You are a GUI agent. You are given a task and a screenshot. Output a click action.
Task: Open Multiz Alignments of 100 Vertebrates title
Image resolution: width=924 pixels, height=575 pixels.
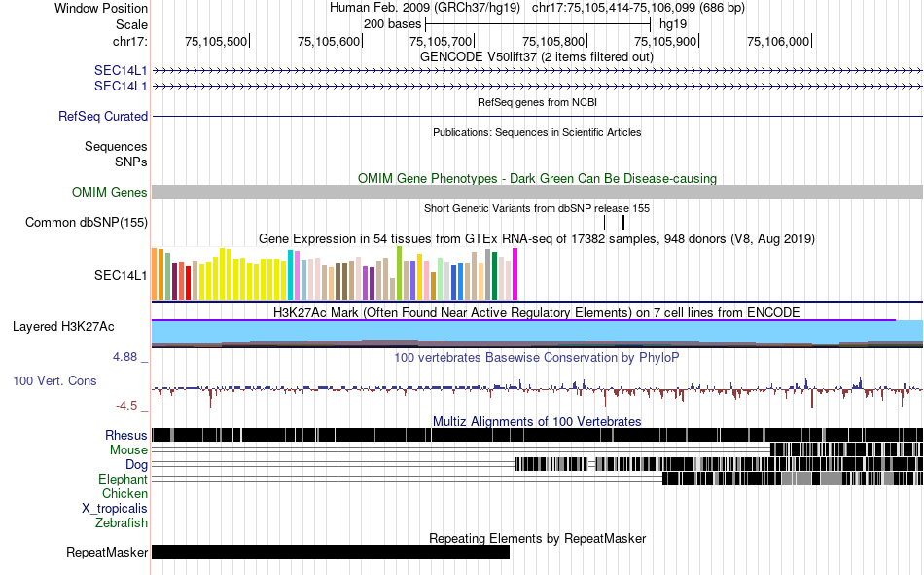(x=537, y=422)
